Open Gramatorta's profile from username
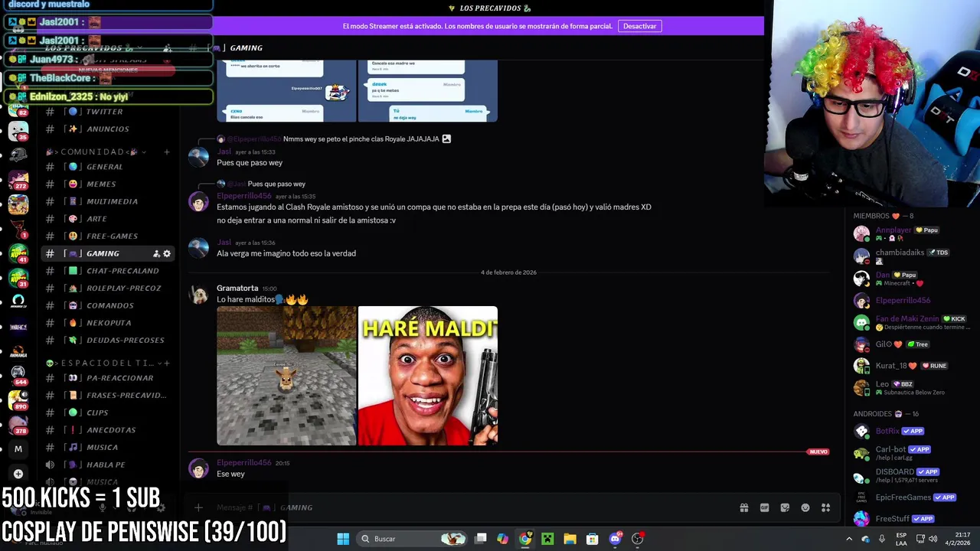Viewport: 980px width, 551px height. pos(237,289)
